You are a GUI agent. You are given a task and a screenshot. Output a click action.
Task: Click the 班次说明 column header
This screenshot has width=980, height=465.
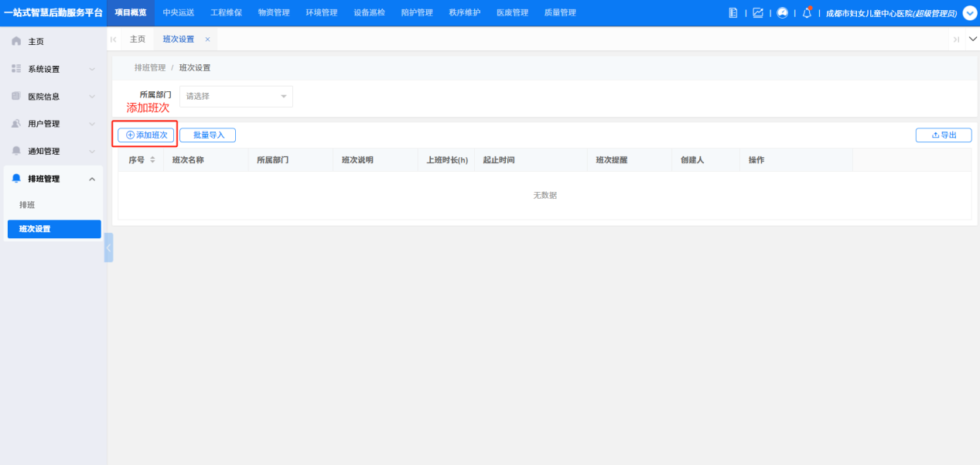tap(357, 160)
